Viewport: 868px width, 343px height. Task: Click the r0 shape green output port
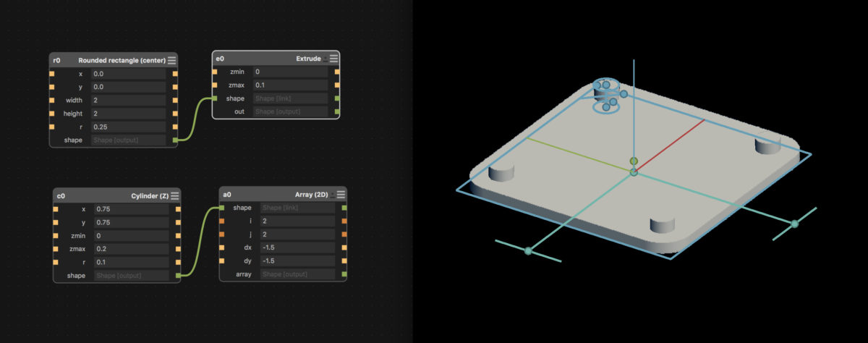pos(176,140)
